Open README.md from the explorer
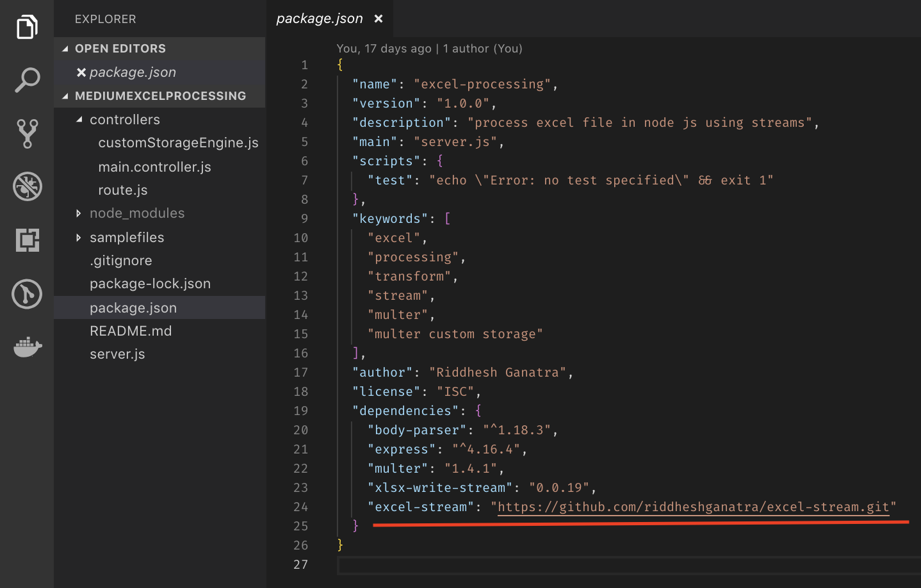 click(131, 331)
